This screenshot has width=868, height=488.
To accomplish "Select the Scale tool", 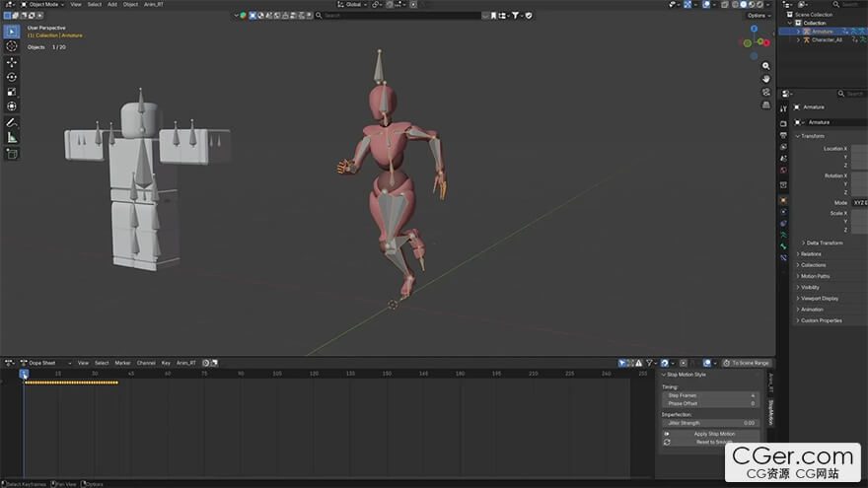I will point(12,92).
